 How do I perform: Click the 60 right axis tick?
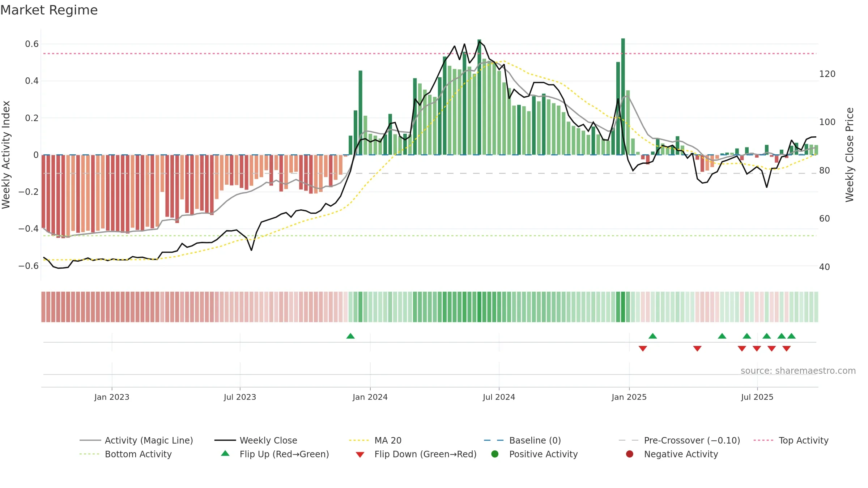824,219
